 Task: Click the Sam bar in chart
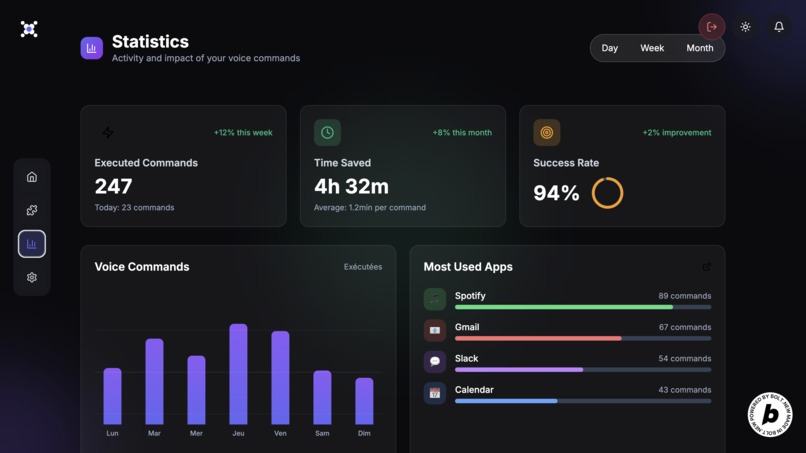click(x=322, y=397)
